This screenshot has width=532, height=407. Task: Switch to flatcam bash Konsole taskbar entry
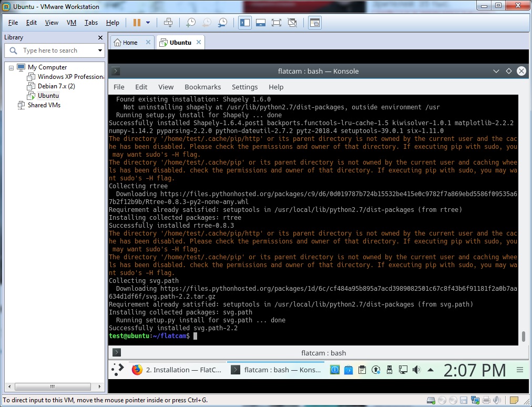coord(275,370)
